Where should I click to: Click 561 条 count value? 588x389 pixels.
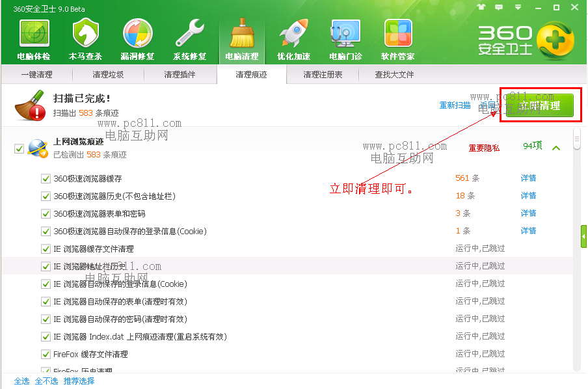coord(467,178)
